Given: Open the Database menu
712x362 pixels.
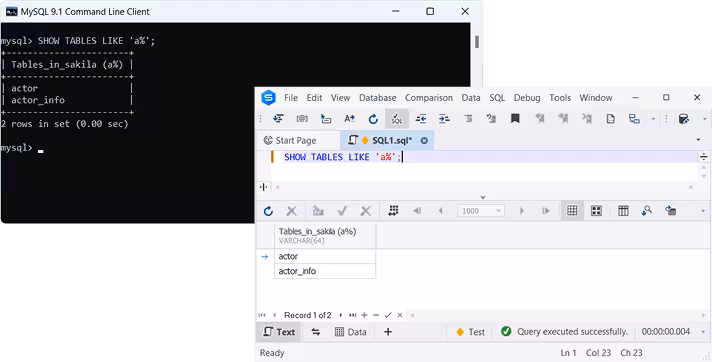Looking at the screenshot, I should pyautogui.click(x=377, y=98).
